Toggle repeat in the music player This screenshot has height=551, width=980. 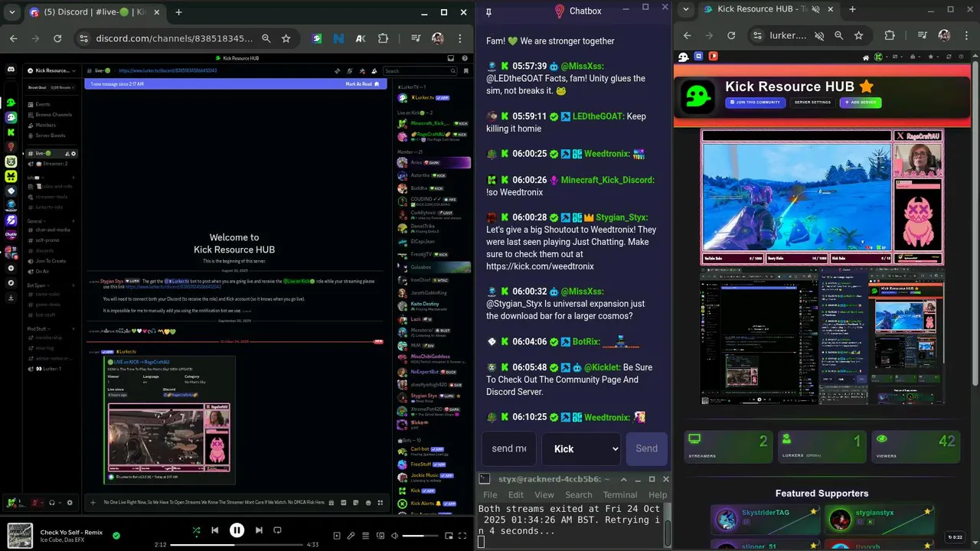[278, 530]
